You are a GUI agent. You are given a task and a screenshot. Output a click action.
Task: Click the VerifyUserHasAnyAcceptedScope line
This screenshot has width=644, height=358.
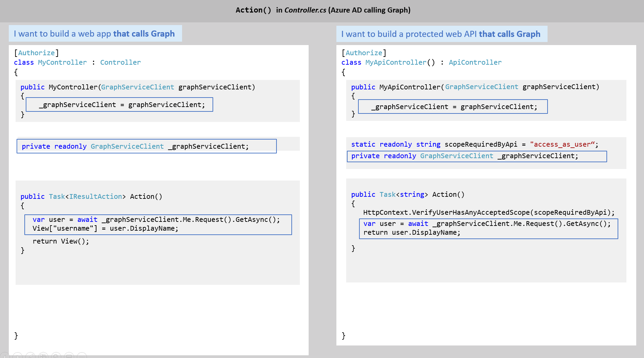(x=489, y=212)
